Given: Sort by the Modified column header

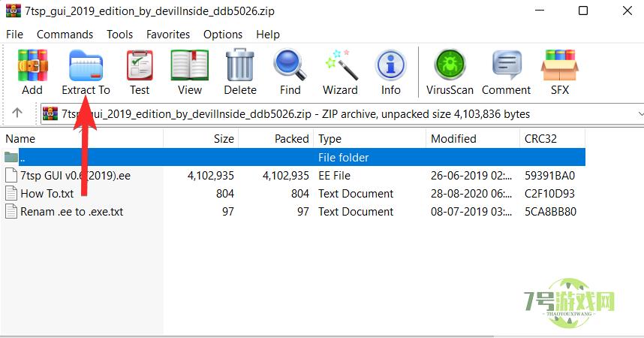Looking at the screenshot, I should [473, 138].
